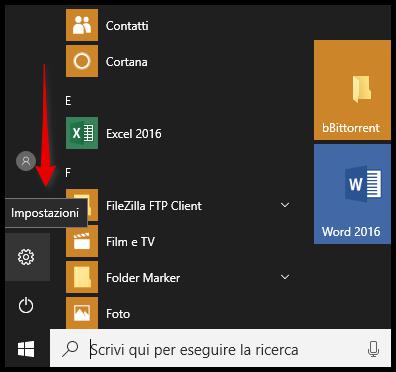Click the search box 'Scrivi qui per eseguire la ricerca'
This screenshot has width=396, height=372.
[x=220, y=348]
